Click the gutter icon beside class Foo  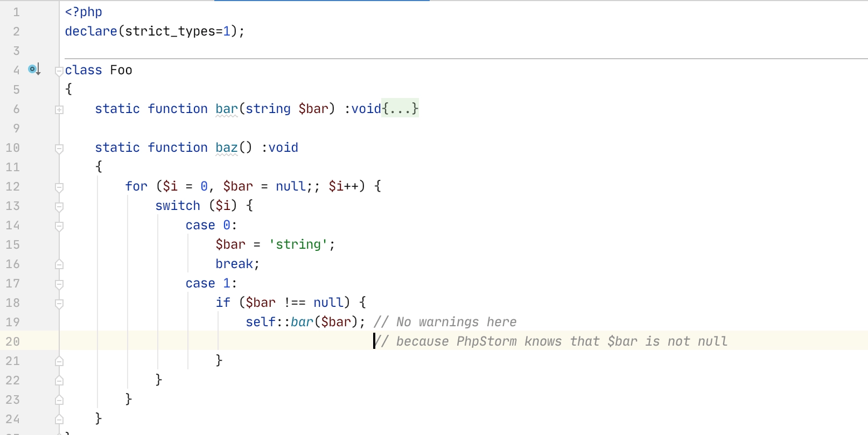[x=34, y=69]
